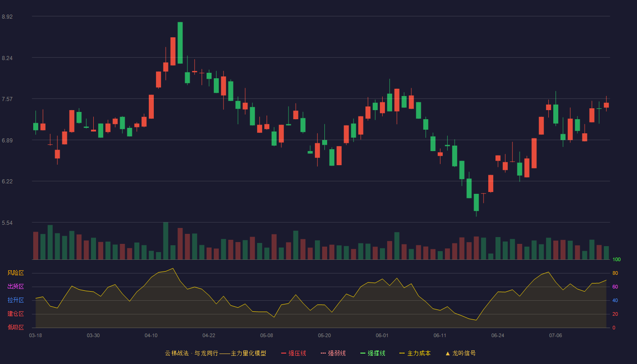Click the 8.24 price axis label
Screen dimensions: 637x364
tap(7, 58)
